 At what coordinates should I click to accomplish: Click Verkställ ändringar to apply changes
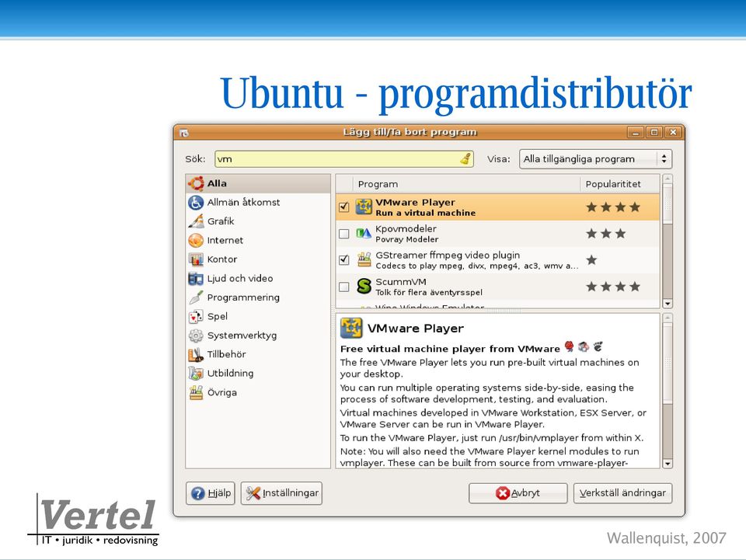(x=622, y=493)
